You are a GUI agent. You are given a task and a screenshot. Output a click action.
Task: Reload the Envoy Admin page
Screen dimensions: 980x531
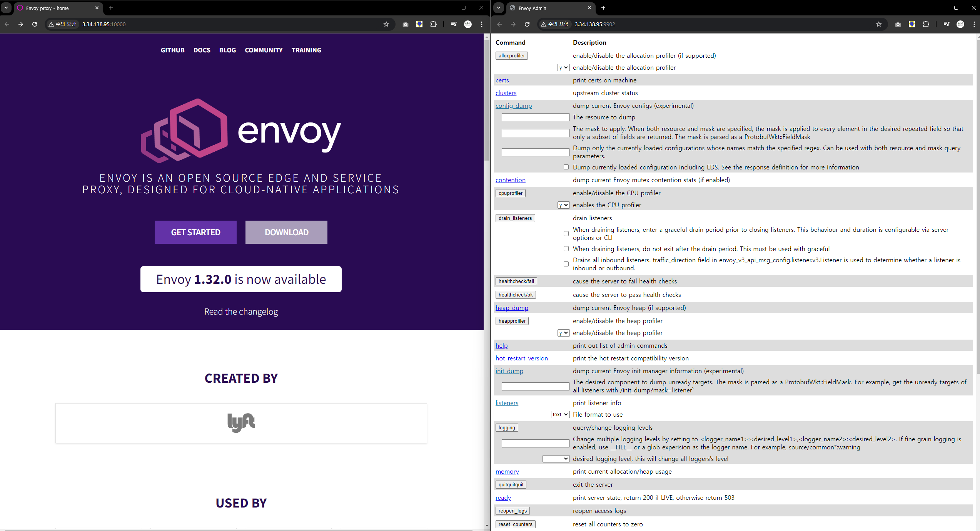tap(527, 24)
